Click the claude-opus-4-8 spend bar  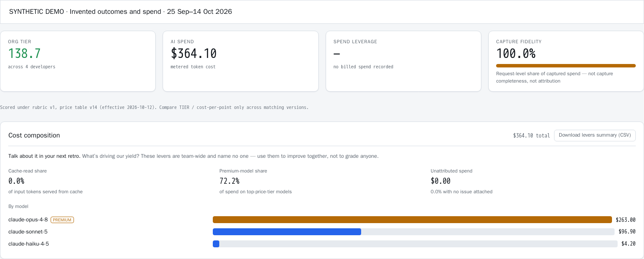[412, 220]
